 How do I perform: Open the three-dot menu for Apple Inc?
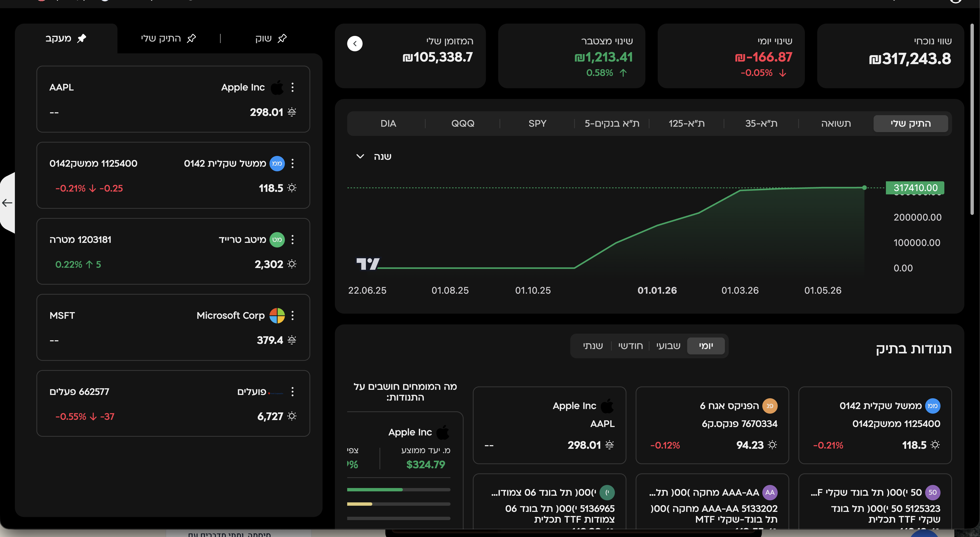292,87
